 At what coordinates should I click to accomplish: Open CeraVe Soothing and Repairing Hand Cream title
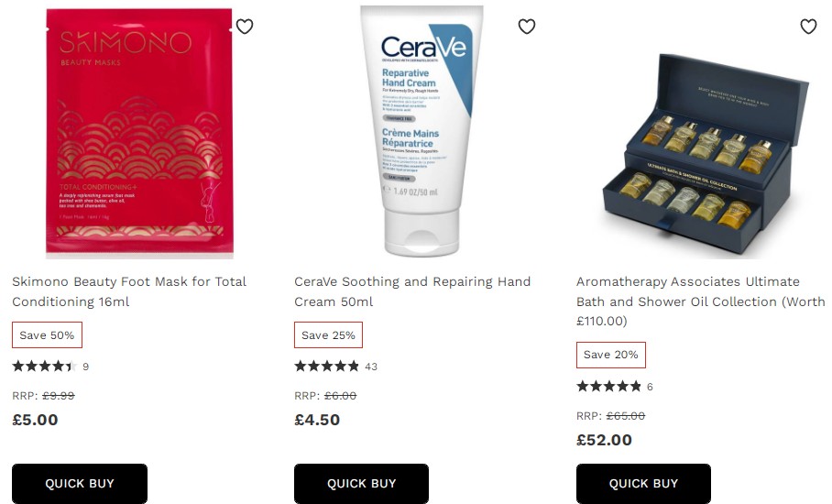(x=412, y=291)
